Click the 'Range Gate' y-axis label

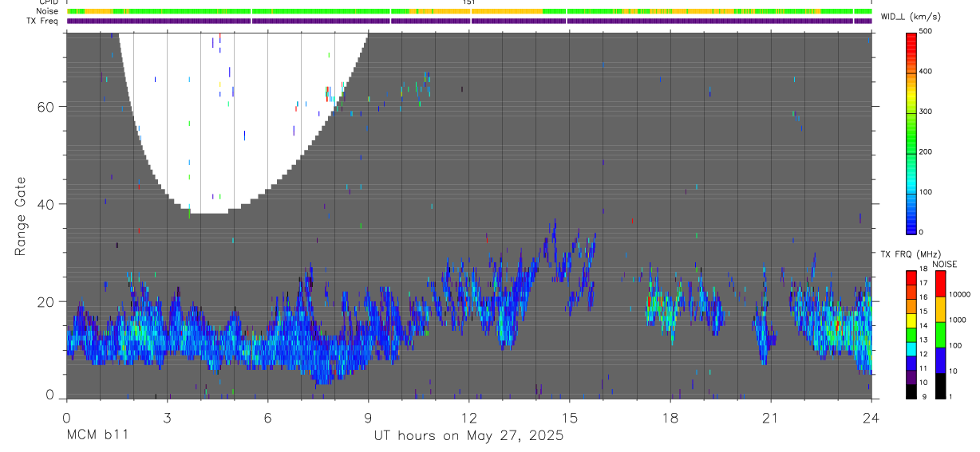click(20, 217)
